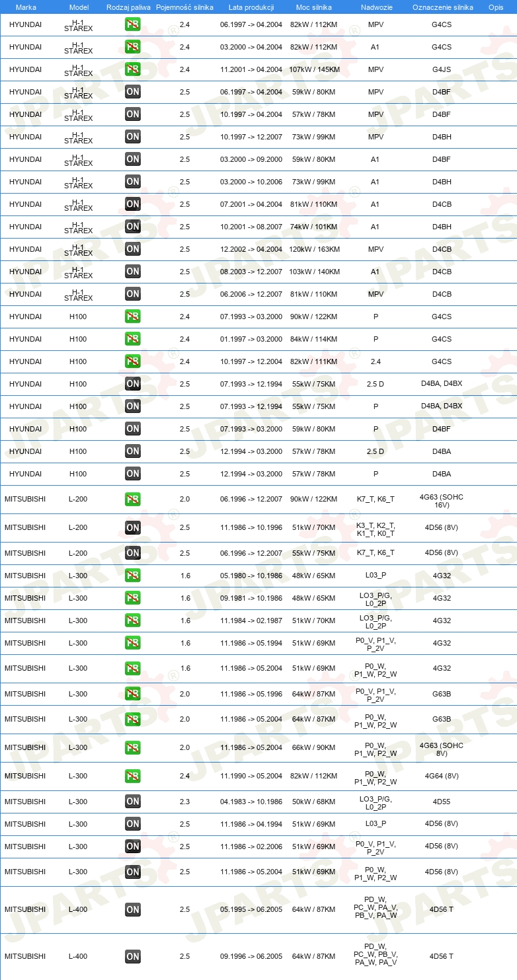Image resolution: width=517 pixels, height=980 pixels.
Task: Select the 2.3 engine capacity cell
Action: coord(184,802)
